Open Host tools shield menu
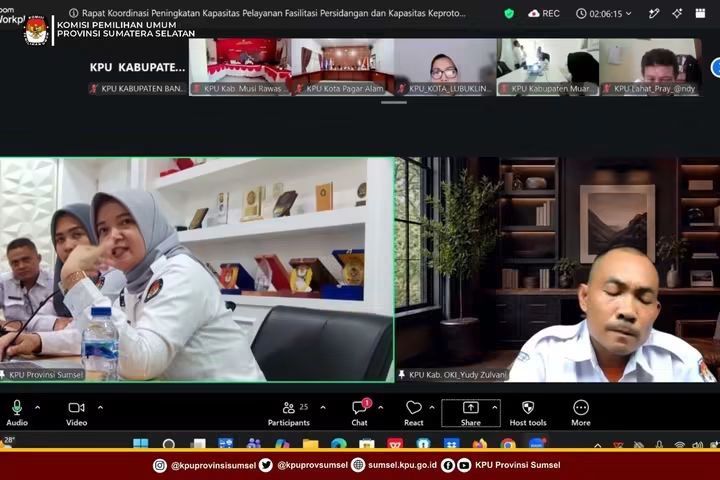 [x=528, y=413]
